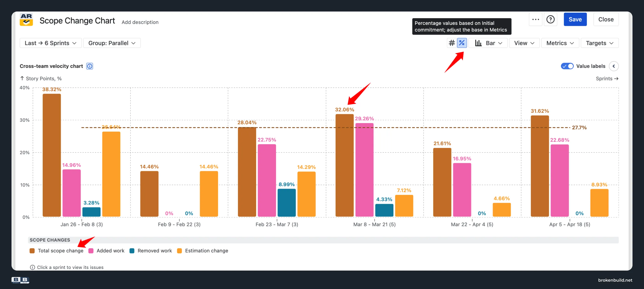644x289 pixels.
Task: Toggle Estimation change legend swatch
Action: pos(179,251)
